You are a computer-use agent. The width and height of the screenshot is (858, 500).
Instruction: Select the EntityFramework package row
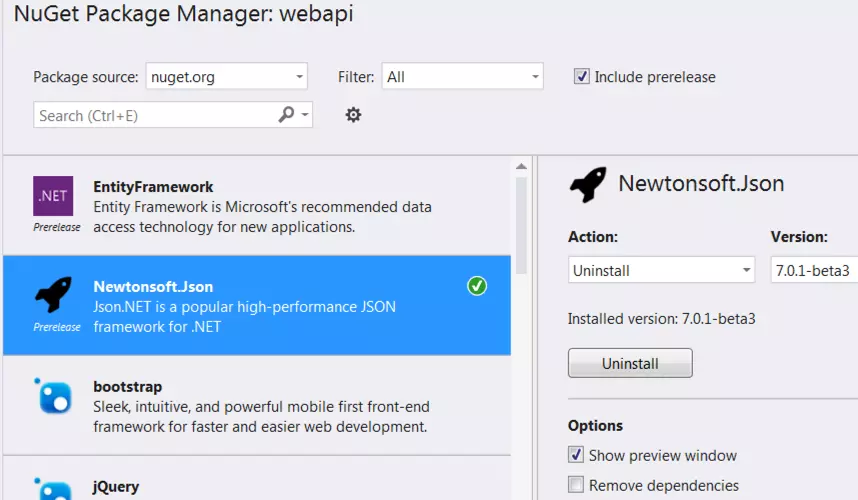pyautogui.click(x=257, y=206)
